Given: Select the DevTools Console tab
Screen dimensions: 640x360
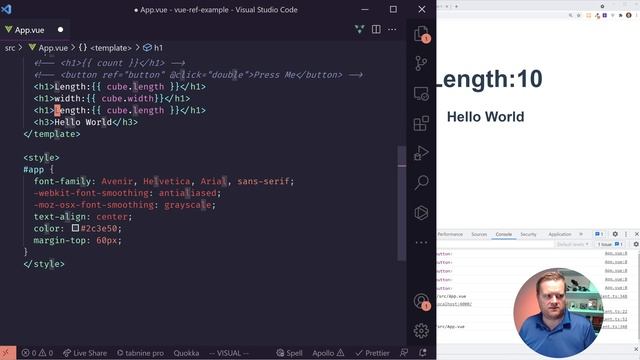Looking at the screenshot, I should [x=504, y=234].
